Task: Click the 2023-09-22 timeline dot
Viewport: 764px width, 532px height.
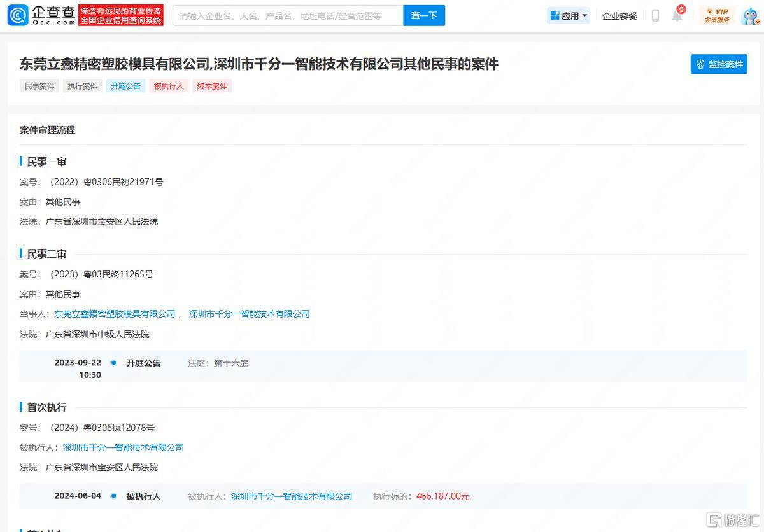Action: (114, 363)
